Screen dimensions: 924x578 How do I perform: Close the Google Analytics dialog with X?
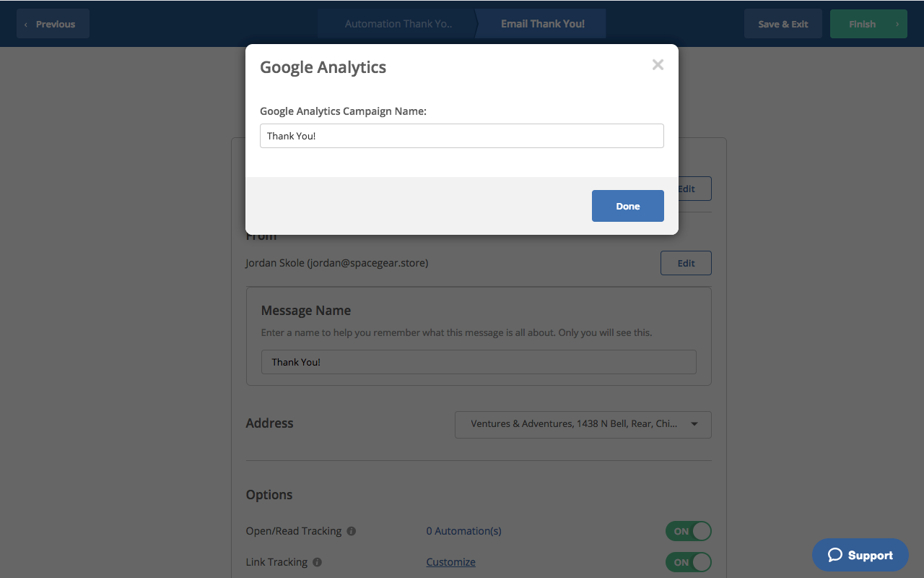(658, 65)
